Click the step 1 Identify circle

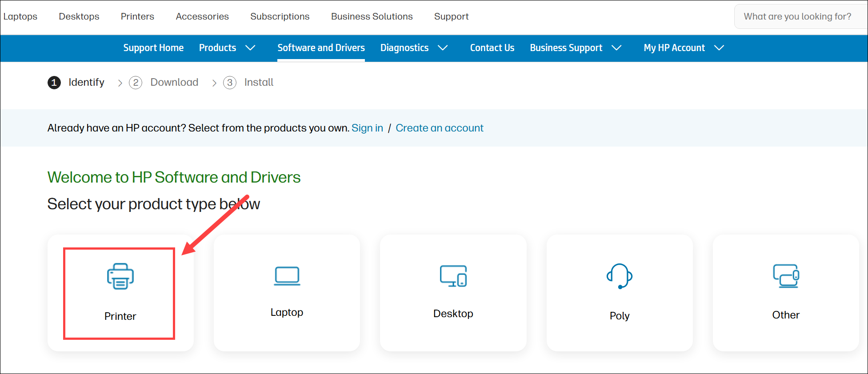pos(54,83)
